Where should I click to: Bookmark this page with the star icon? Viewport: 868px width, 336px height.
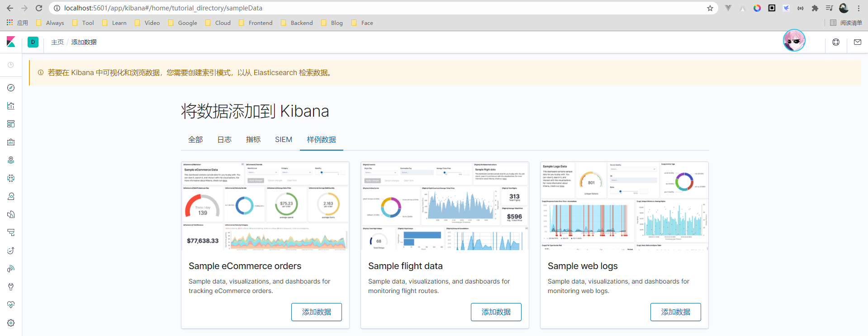710,8
